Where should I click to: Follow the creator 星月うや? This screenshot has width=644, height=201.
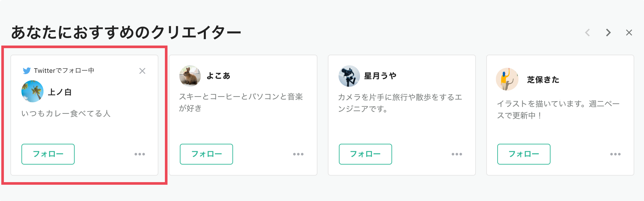point(365,154)
